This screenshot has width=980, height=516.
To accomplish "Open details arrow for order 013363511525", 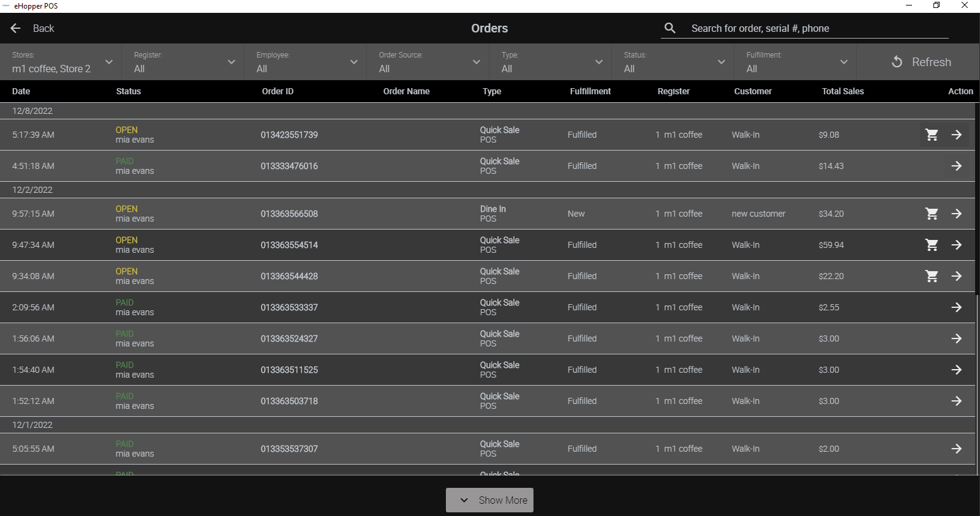I will pyautogui.click(x=957, y=370).
